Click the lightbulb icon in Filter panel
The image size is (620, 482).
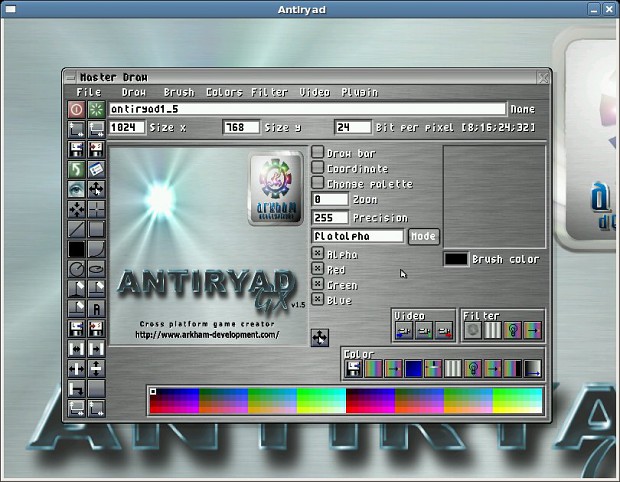[512, 330]
